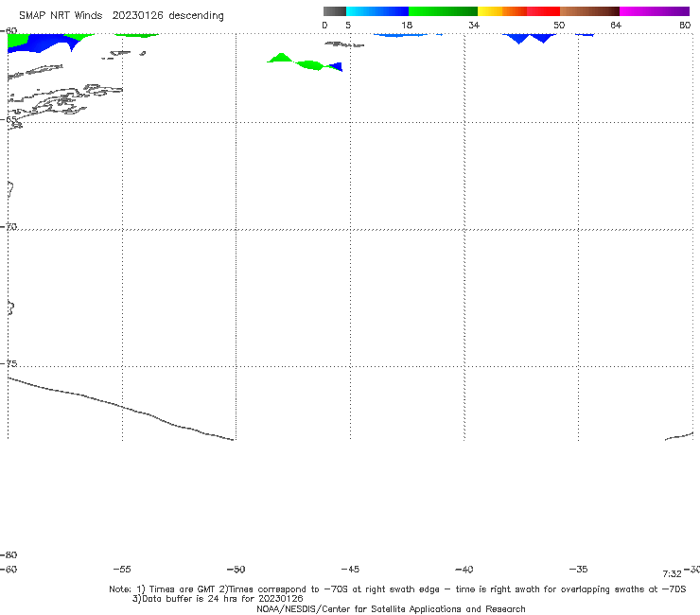Click the scale label '5'

[x=348, y=25]
